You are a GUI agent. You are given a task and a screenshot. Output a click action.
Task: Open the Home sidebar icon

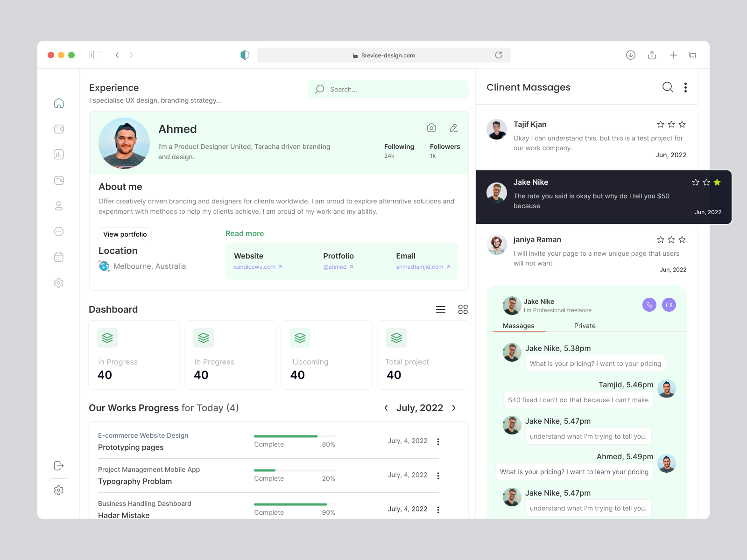[59, 103]
